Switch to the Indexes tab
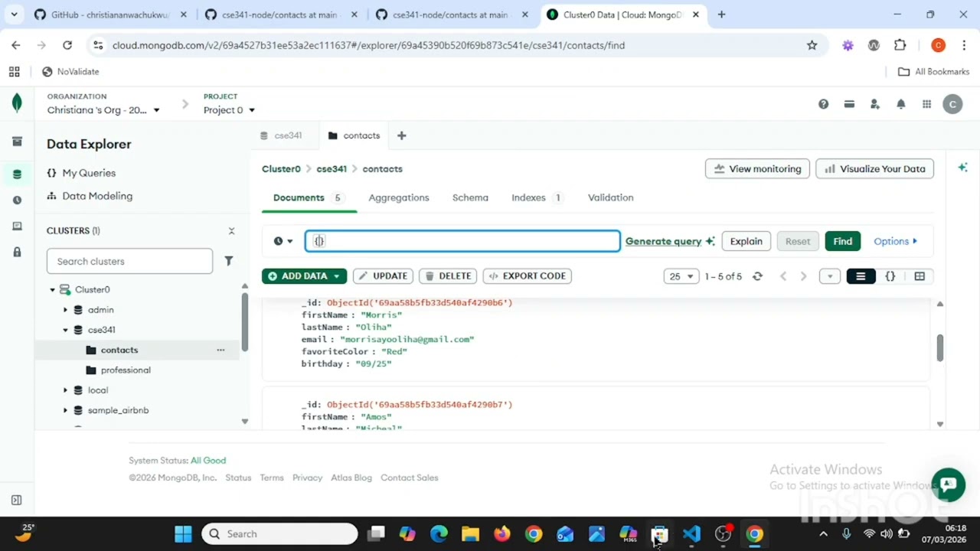Image resolution: width=980 pixels, height=551 pixels. click(537, 197)
